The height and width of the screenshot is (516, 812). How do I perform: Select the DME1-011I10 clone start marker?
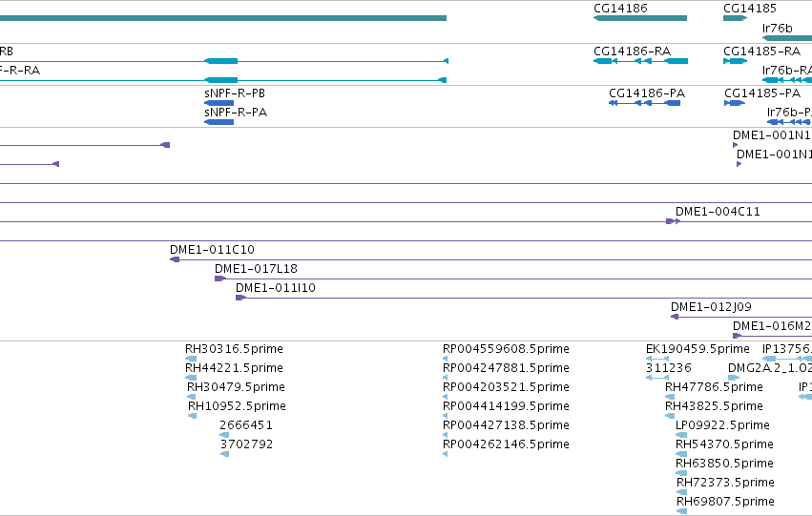tap(240, 298)
